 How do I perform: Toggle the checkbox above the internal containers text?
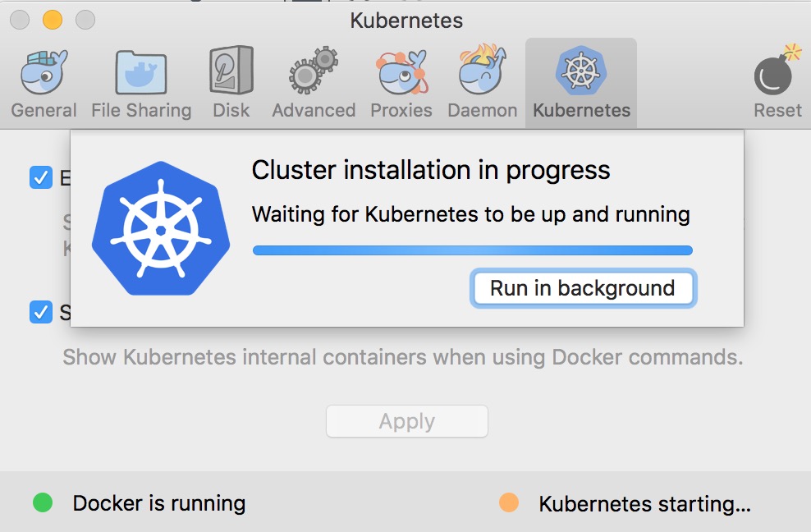40,312
